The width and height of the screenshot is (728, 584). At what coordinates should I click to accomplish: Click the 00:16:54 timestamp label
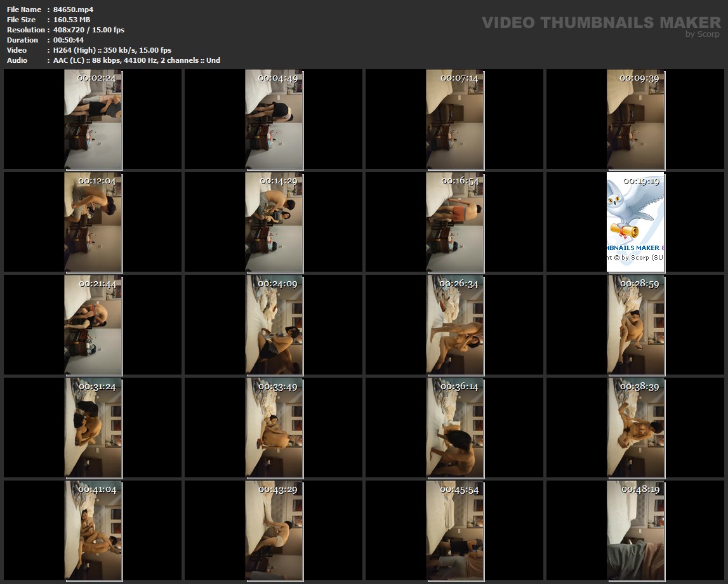tap(460, 181)
